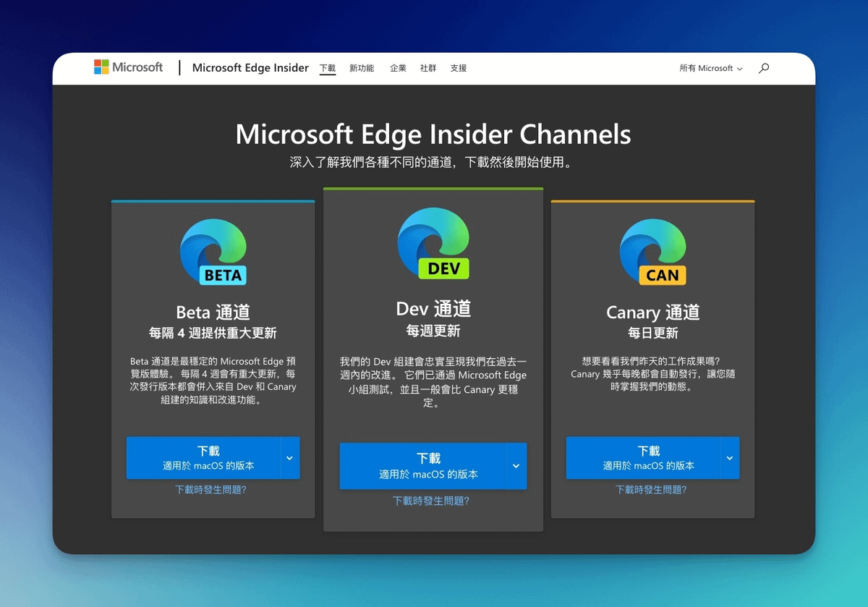Viewport: 868px width, 607px height.
Task: Open the 企業 navigation item
Action: pyautogui.click(x=398, y=68)
